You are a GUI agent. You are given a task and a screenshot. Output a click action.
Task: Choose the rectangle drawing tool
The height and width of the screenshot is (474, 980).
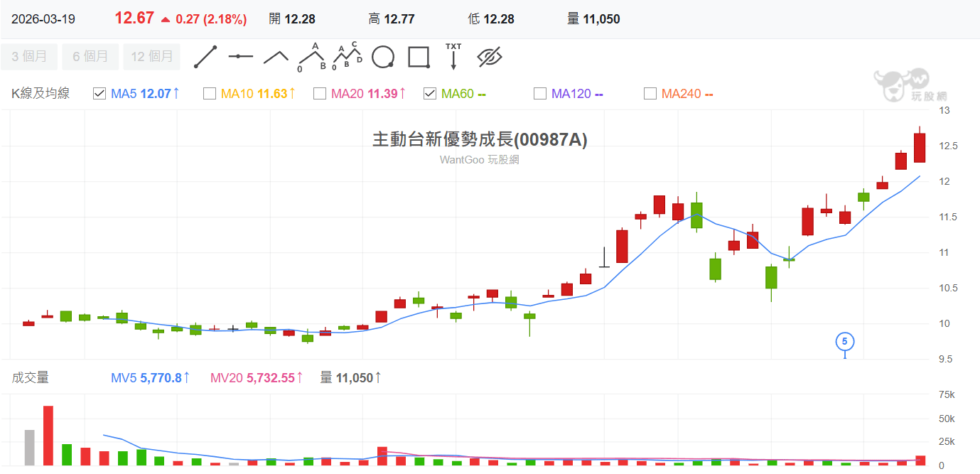pos(418,55)
